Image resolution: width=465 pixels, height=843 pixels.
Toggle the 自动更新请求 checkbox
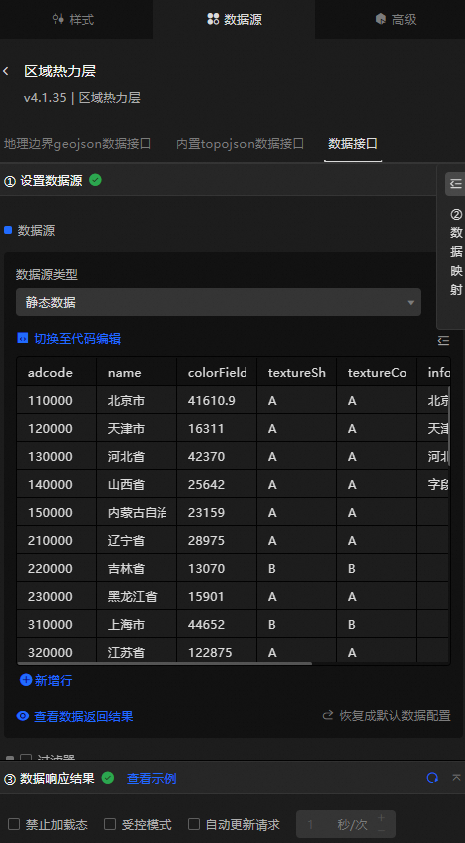point(194,824)
